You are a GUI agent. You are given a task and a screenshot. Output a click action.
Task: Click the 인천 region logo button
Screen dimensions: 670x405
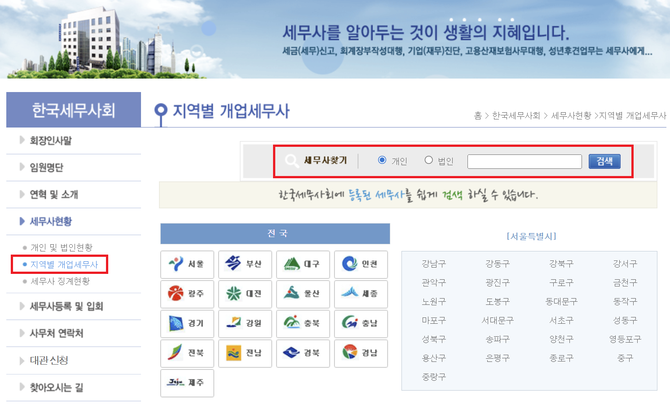tap(360, 265)
